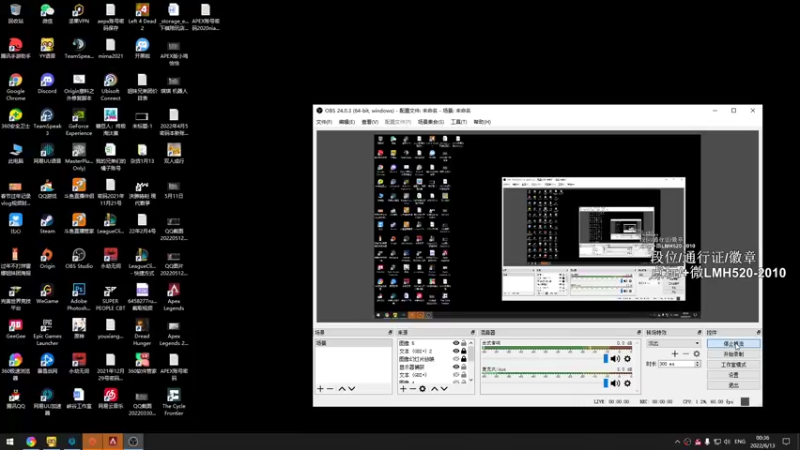This screenshot has width=800, height=450.
Task: Toggle visibility of 图像幻灯片放映 source
Action: [x=456, y=359]
